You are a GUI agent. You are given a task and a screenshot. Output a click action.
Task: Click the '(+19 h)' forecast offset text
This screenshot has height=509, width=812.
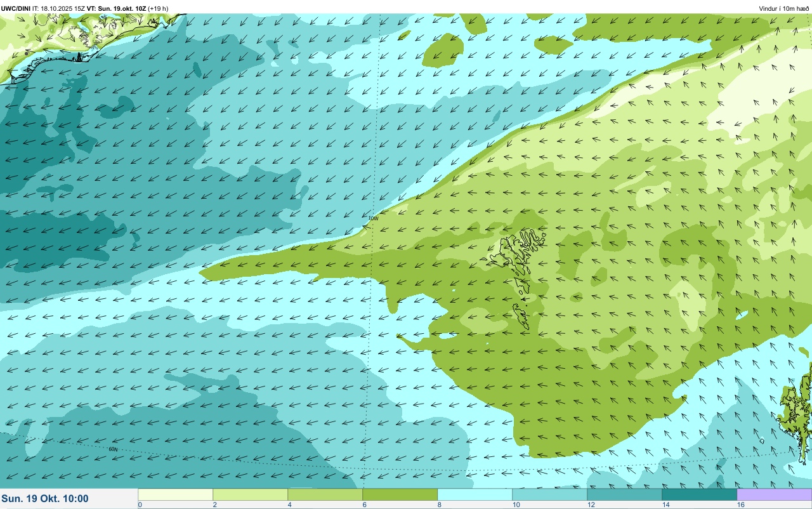pyautogui.click(x=158, y=8)
